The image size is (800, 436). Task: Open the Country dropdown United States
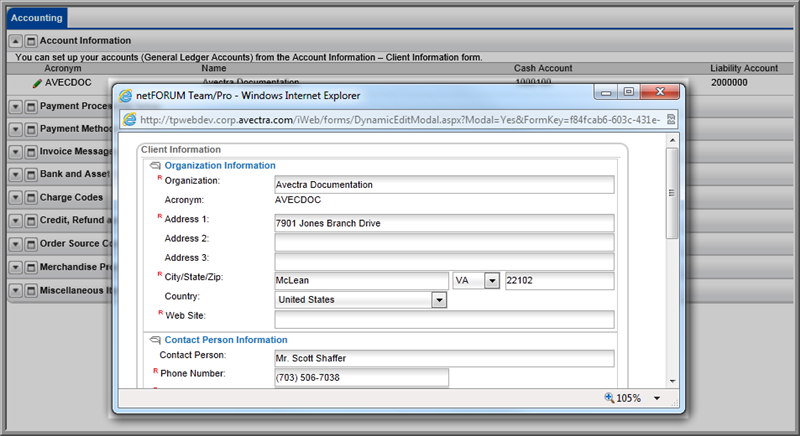[439, 300]
